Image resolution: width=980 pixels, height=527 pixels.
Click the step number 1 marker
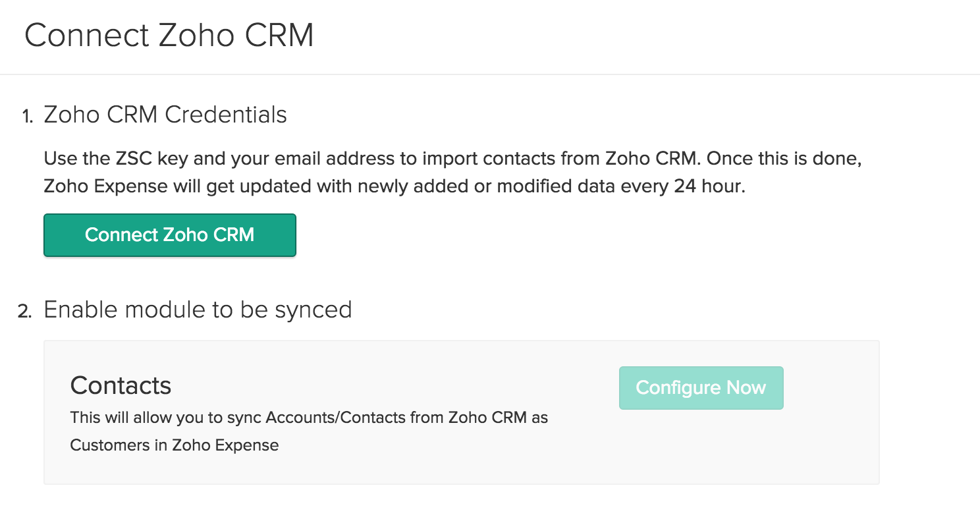[x=26, y=117]
